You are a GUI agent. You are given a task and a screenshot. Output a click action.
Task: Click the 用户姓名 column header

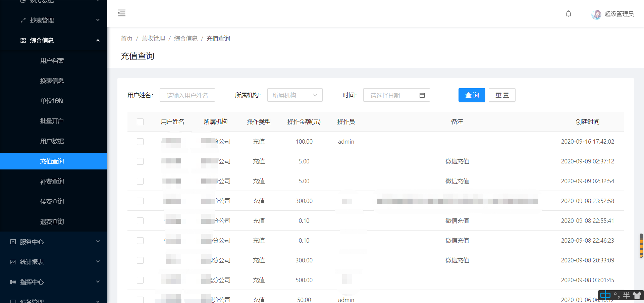click(x=172, y=122)
